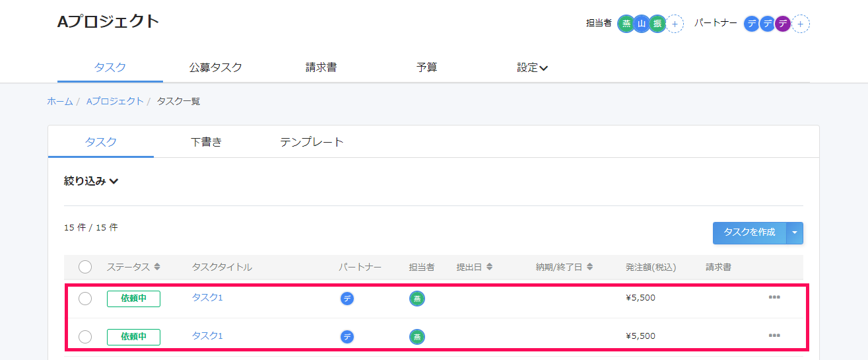Click the blue 山 assignee avatar

pyautogui.click(x=642, y=24)
